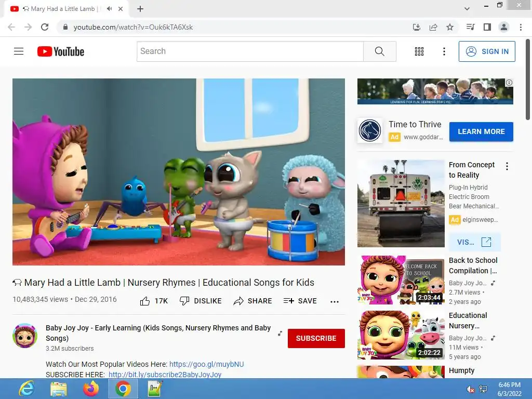532x399 pixels.
Task: Open File Explorer from taskbar
Action: point(59,389)
